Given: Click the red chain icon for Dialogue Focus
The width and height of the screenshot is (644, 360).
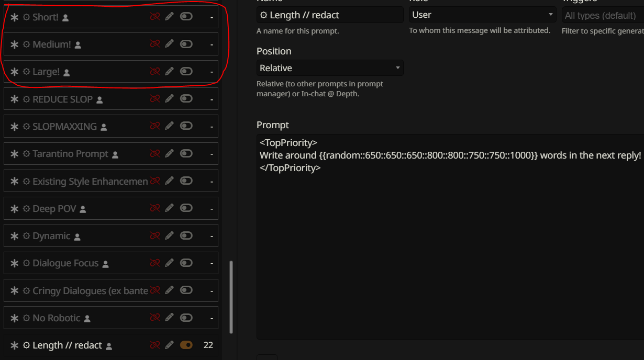Looking at the screenshot, I should click(154, 263).
